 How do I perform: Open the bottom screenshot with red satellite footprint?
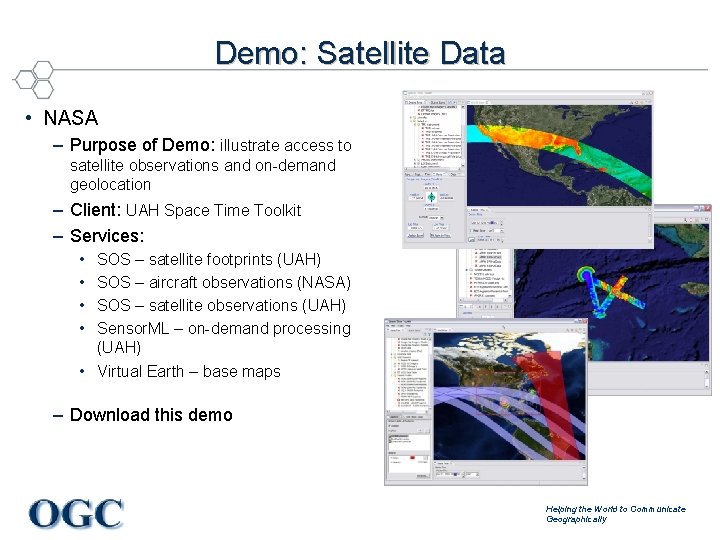pos(486,402)
